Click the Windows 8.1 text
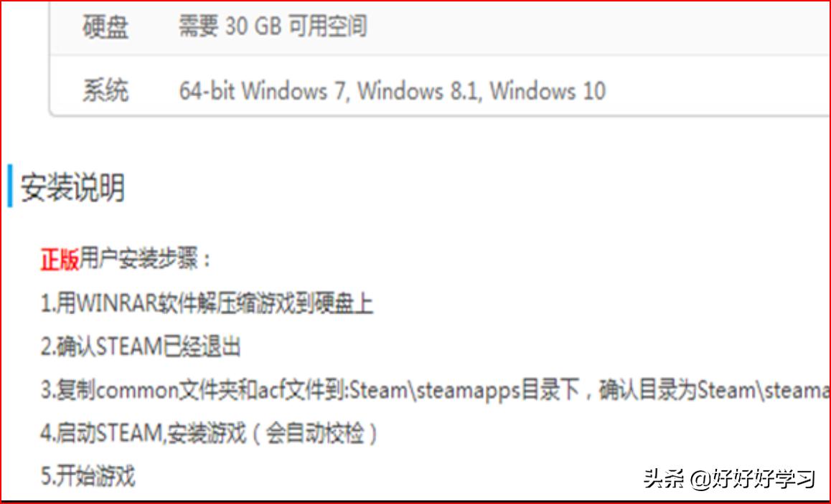Screen dimensions: 831x504 419,90
